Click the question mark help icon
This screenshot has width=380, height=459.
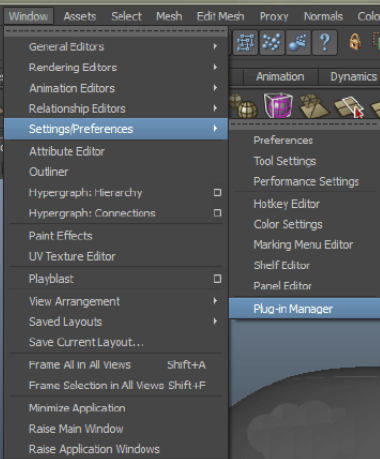325,42
